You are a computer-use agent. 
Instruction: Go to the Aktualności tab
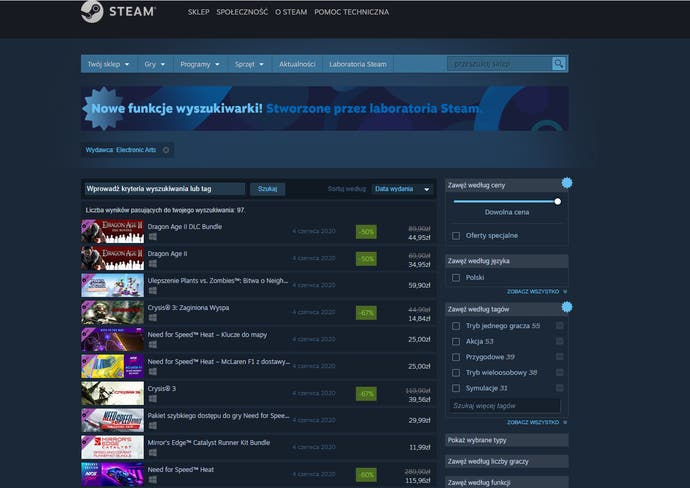click(297, 64)
